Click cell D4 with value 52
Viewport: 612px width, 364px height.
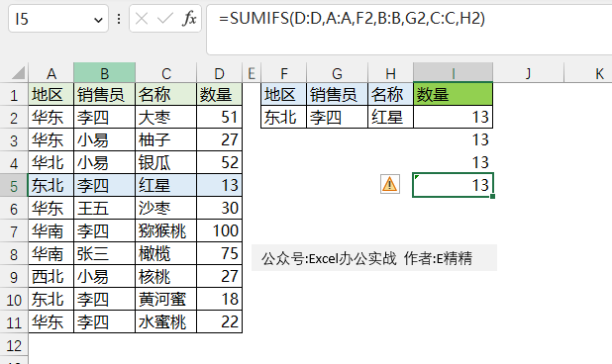coord(220,162)
